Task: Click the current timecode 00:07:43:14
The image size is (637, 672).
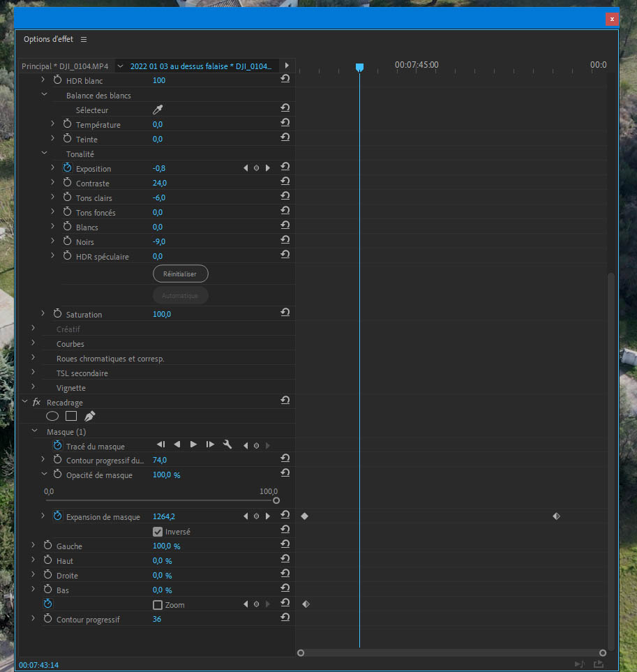Action: point(39,665)
